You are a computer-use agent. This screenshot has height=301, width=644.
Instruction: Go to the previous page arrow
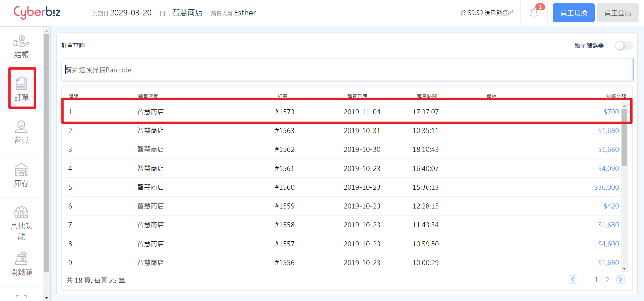[573, 280]
